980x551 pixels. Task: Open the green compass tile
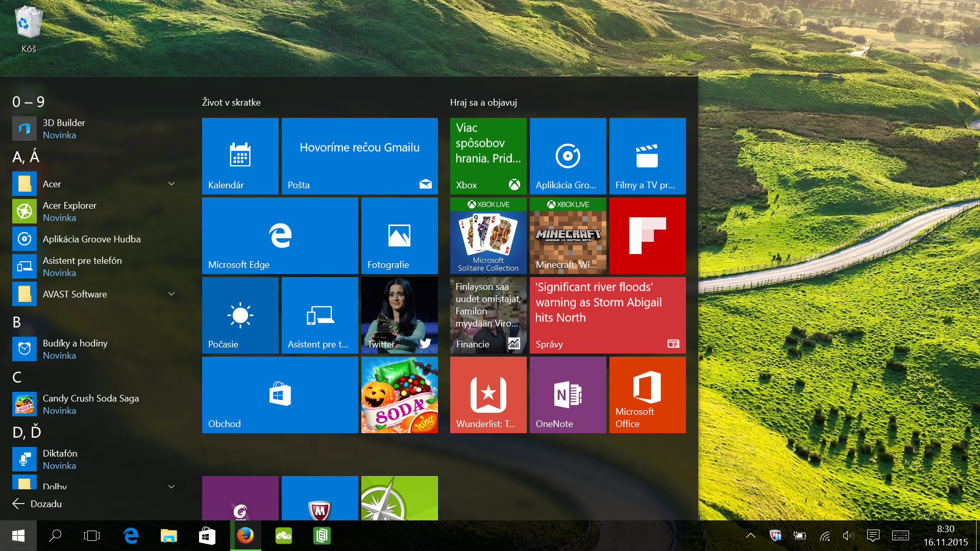coord(400,498)
